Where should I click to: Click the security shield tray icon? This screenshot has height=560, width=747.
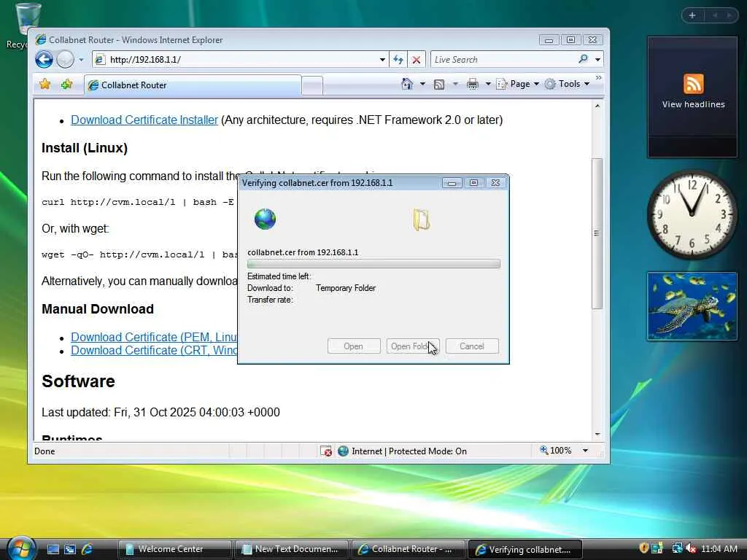coord(643,548)
